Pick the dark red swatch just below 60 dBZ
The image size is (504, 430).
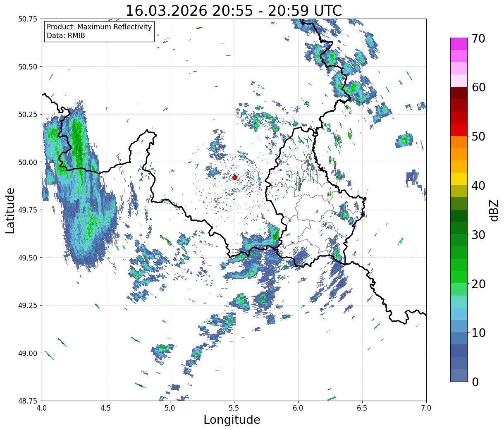tap(459, 93)
